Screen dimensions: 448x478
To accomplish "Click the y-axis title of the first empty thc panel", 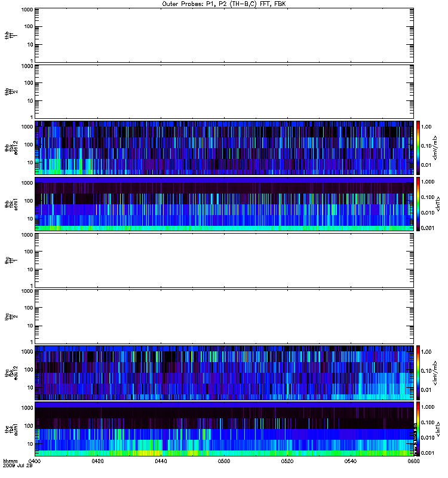I will tap(11, 261).
